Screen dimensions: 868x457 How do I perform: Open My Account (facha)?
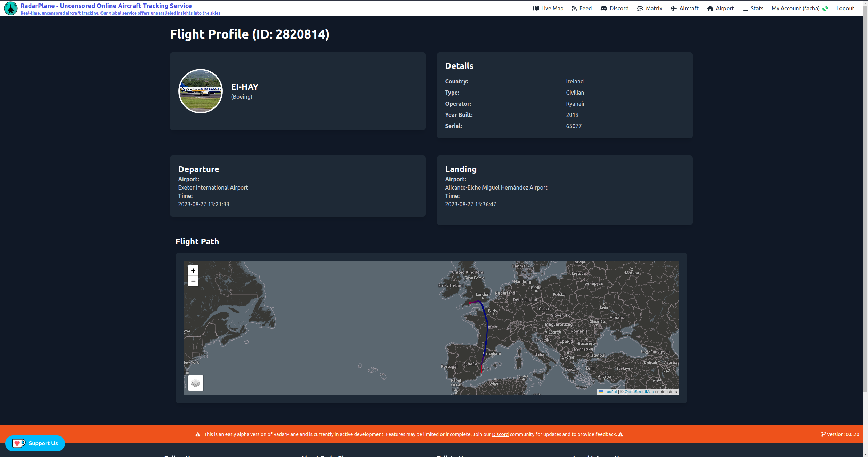[x=796, y=8]
